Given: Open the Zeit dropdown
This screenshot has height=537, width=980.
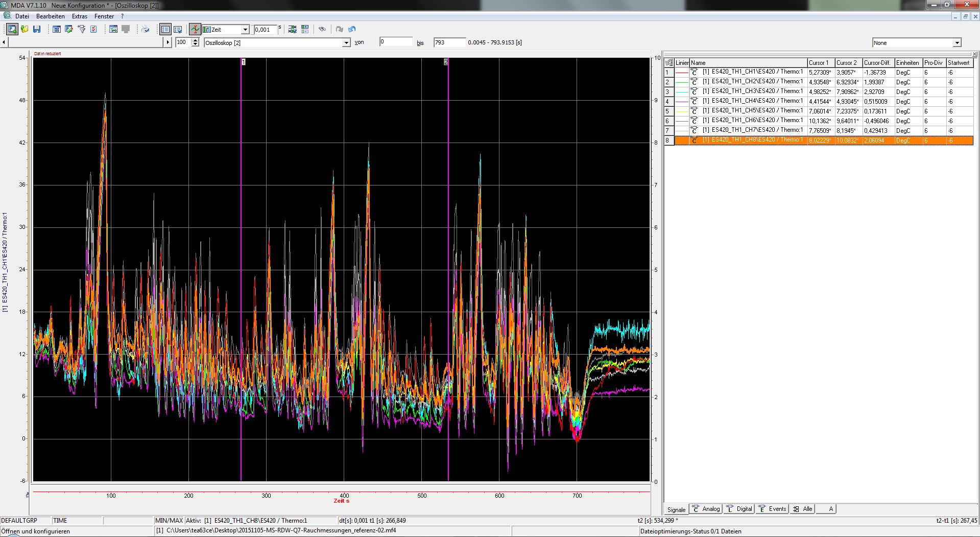Looking at the screenshot, I should pos(245,30).
